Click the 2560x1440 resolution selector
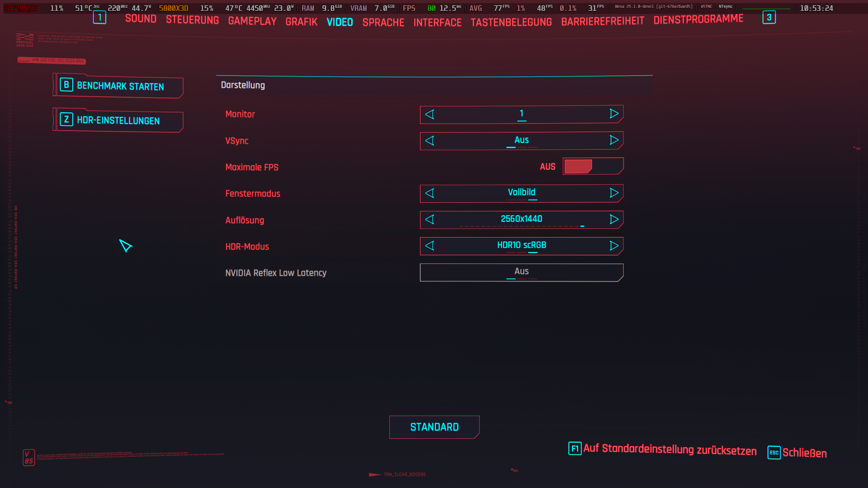 [521, 219]
